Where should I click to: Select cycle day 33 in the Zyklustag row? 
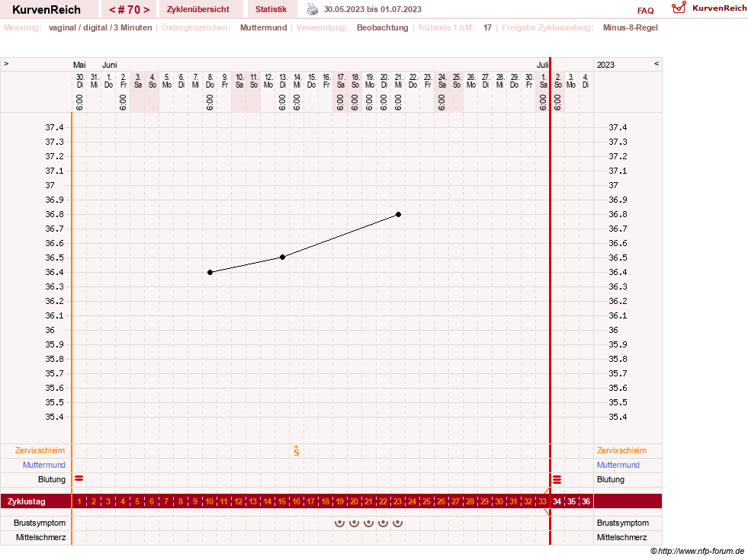tap(542, 501)
